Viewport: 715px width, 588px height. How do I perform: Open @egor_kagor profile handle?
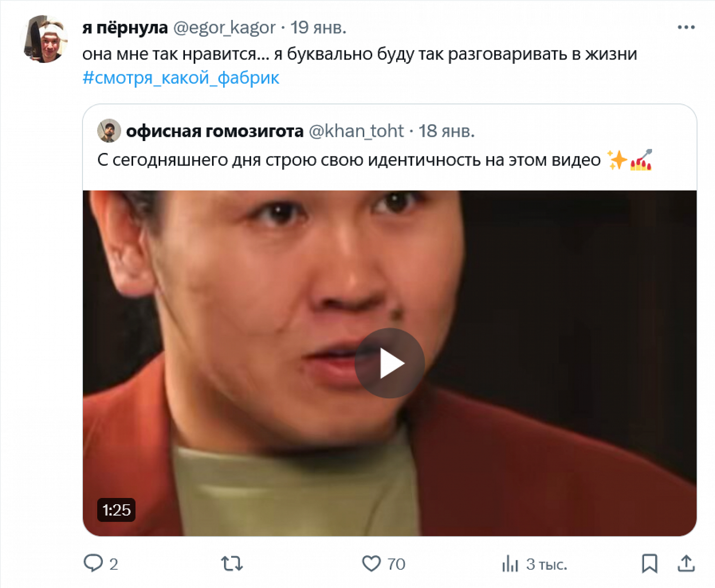tap(224, 28)
